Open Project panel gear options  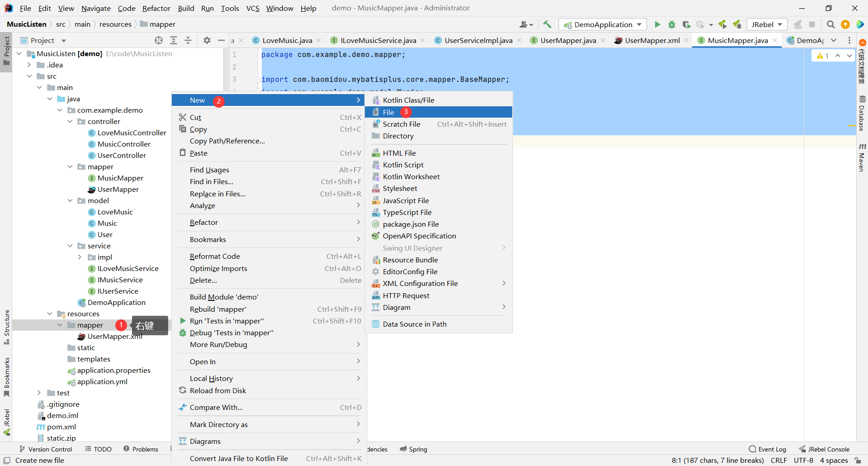[207, 40]
